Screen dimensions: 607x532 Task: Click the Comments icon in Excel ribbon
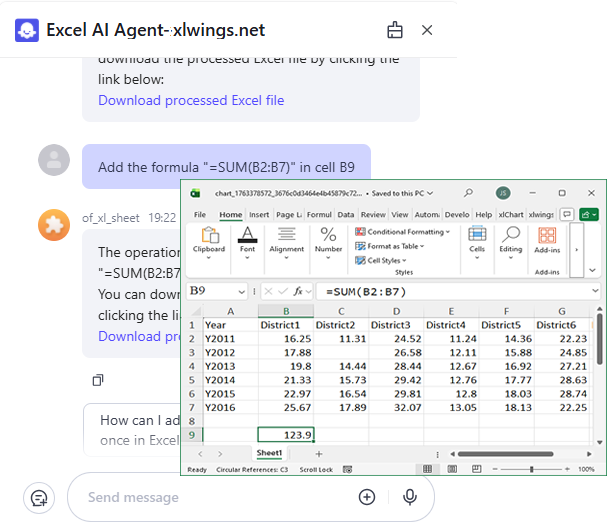[x=567, y=214]
